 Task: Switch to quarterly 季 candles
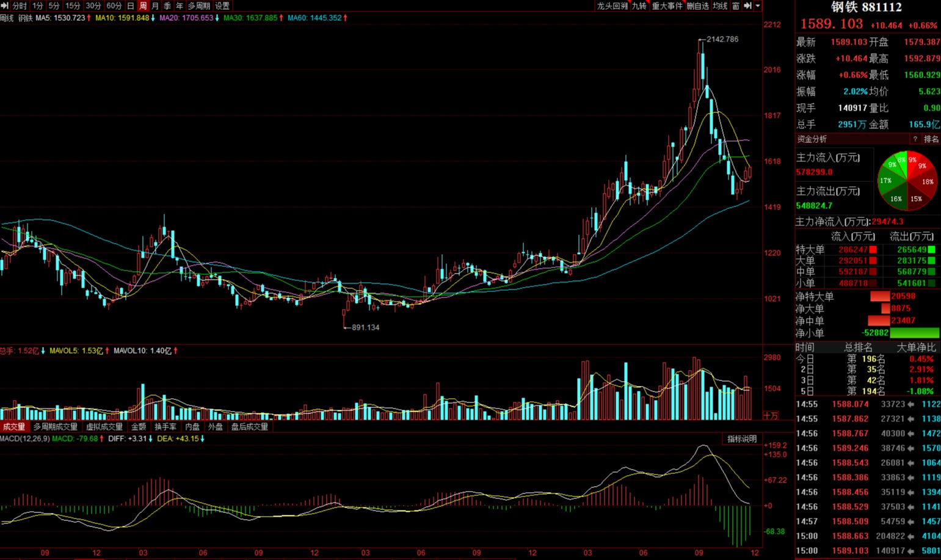[x=167, y=5]
